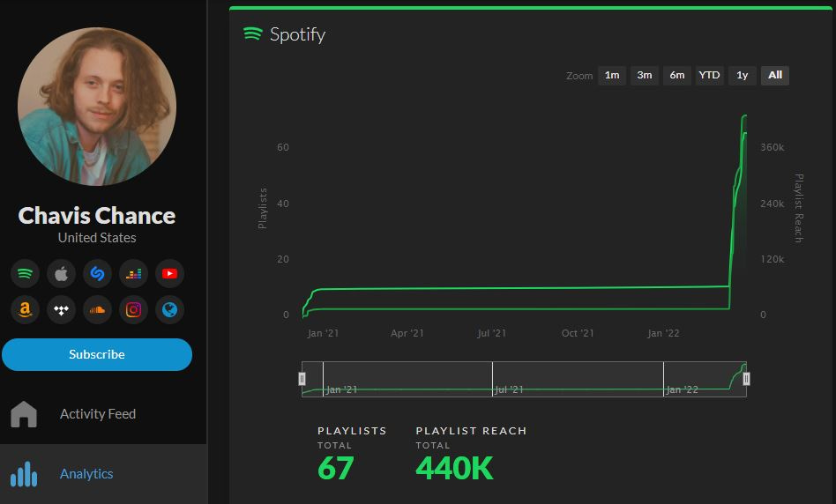The image size is (836, 504).
Task: Click the Apr '21 x-axis label
Action: coord(407,334)
